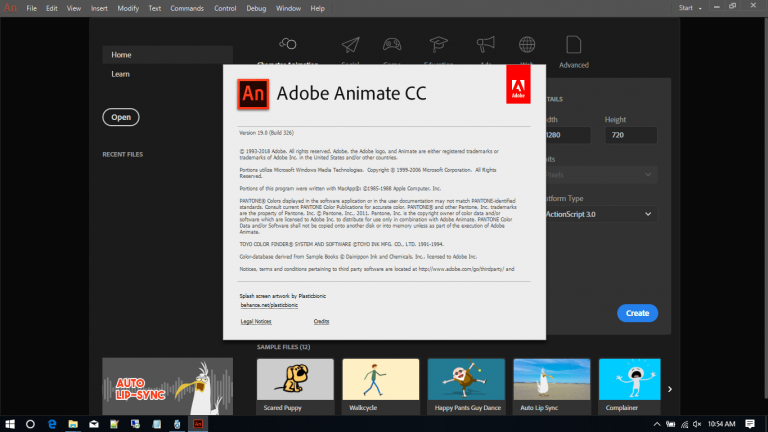Open the Control menu
Viewport: 768px width, 432px height.
tap(225, 8)
